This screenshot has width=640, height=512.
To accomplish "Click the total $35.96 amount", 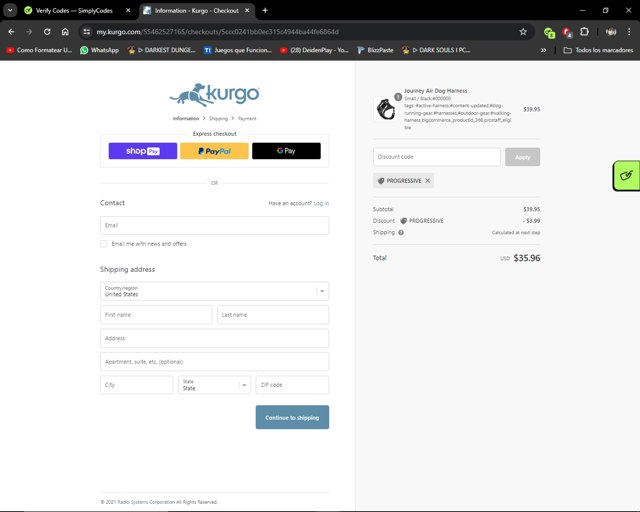I will point(527,258).
